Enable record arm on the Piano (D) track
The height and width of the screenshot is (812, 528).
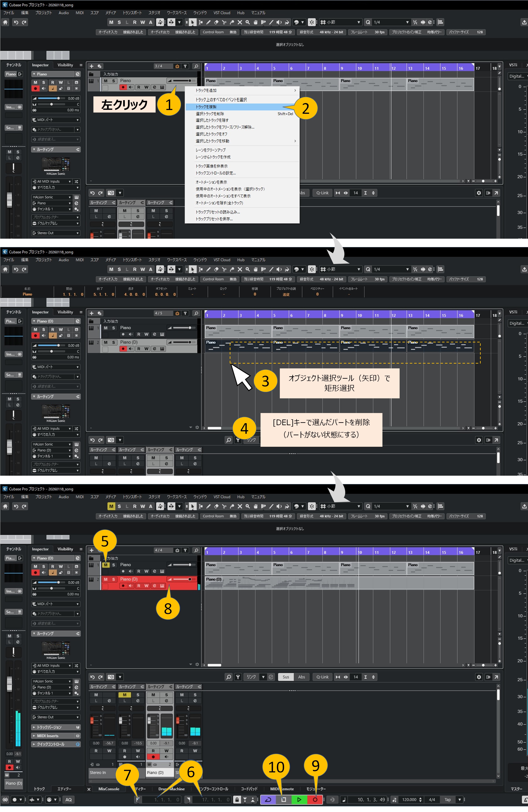(x=124, y=585)
